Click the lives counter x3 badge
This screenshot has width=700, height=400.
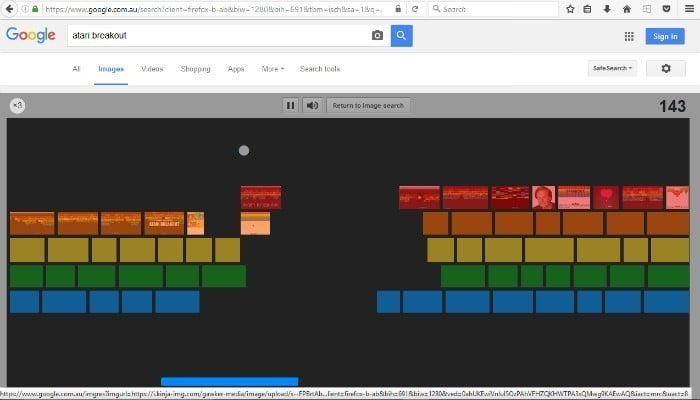click(x=17, y=105)
